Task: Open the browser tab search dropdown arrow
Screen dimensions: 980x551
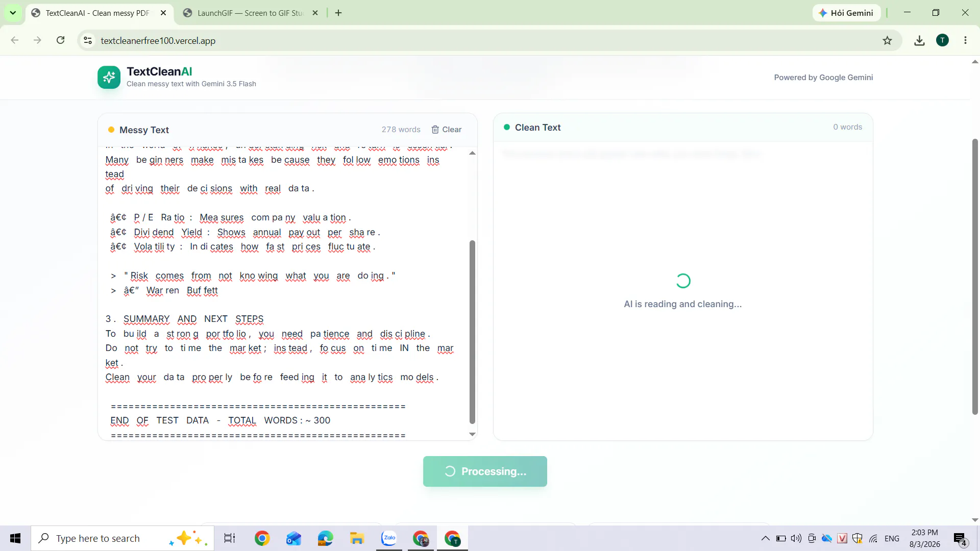Action: (13, 13)
